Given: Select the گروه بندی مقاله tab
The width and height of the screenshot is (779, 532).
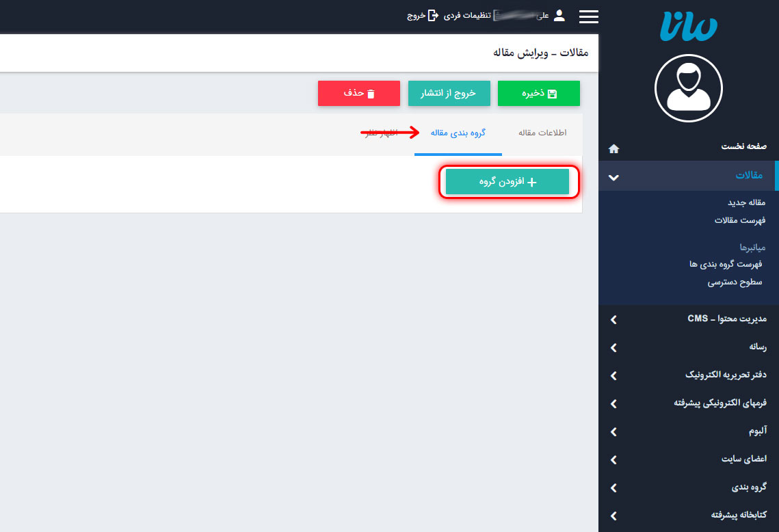Looking at the screenshot, I should pos(458,133).
